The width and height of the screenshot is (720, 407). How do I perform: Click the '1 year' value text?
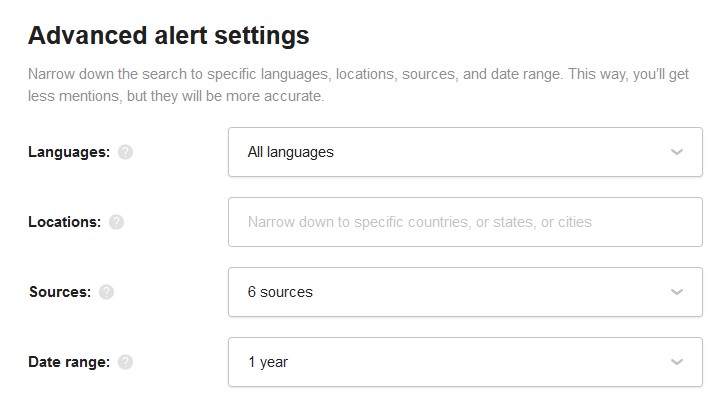(268, 362)
